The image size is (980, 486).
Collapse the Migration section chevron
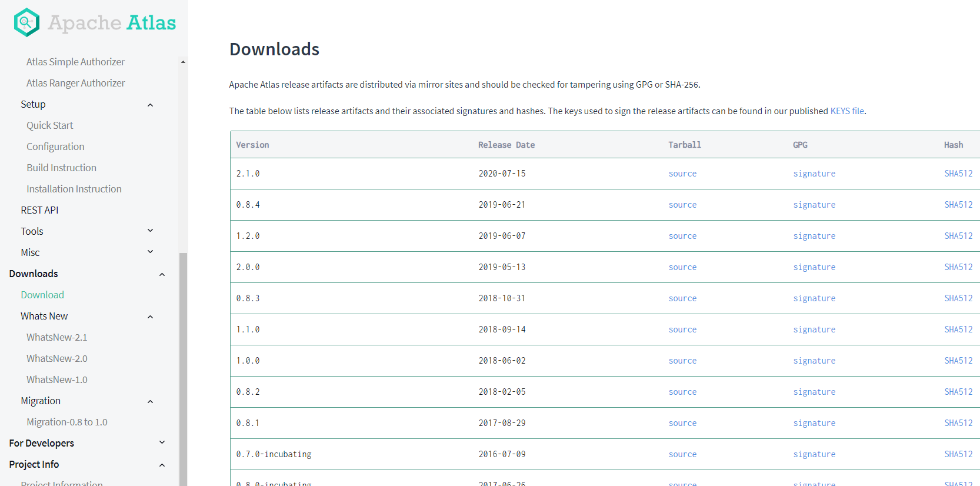point(150,401)
